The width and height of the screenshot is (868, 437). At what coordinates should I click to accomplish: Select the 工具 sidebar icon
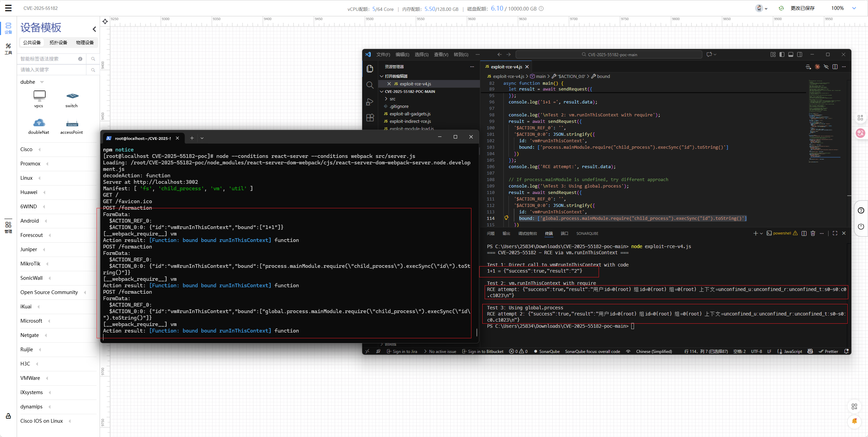tap(8, 49)
